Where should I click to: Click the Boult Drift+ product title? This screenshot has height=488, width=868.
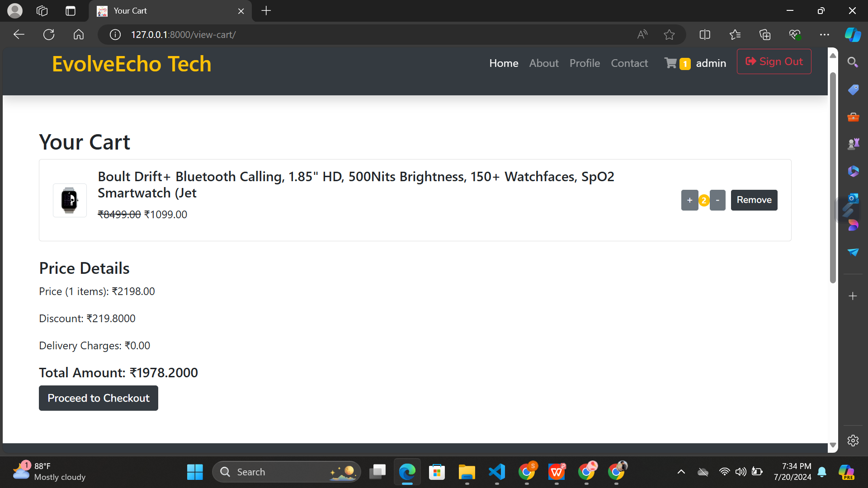click(356, 184)
